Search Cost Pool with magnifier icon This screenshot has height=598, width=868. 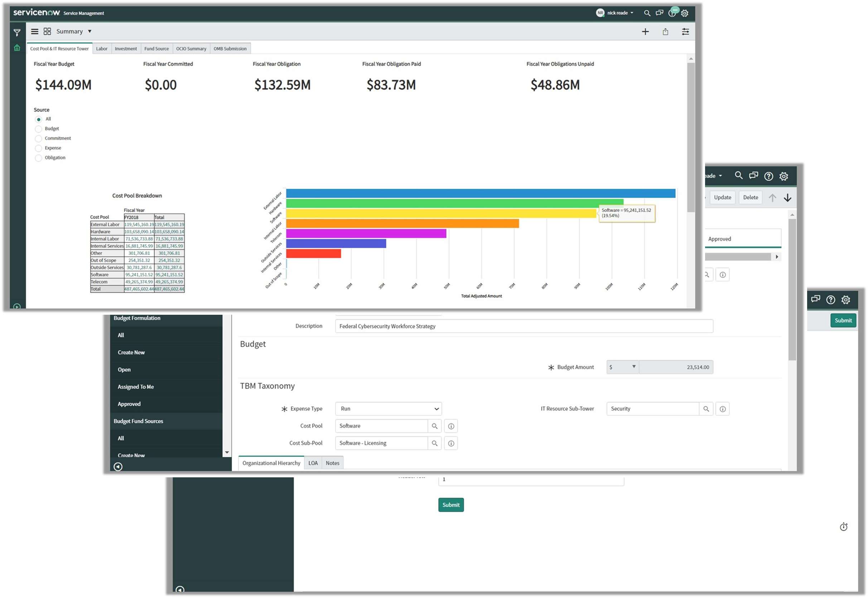tap(435, 426)
